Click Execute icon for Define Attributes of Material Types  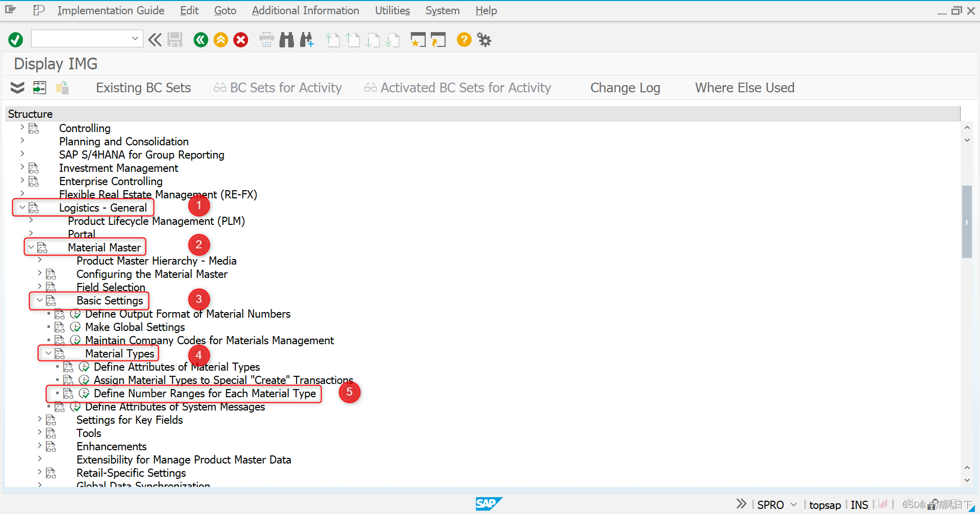tap(84, 367)
